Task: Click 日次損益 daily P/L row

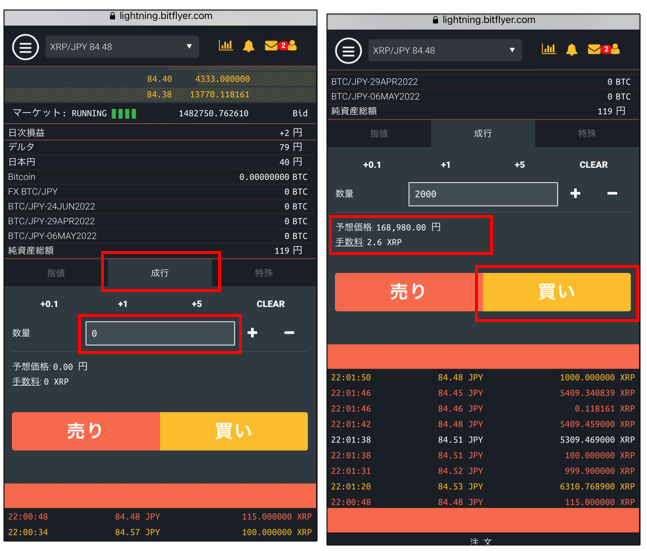Action: (x=160, y=133)
